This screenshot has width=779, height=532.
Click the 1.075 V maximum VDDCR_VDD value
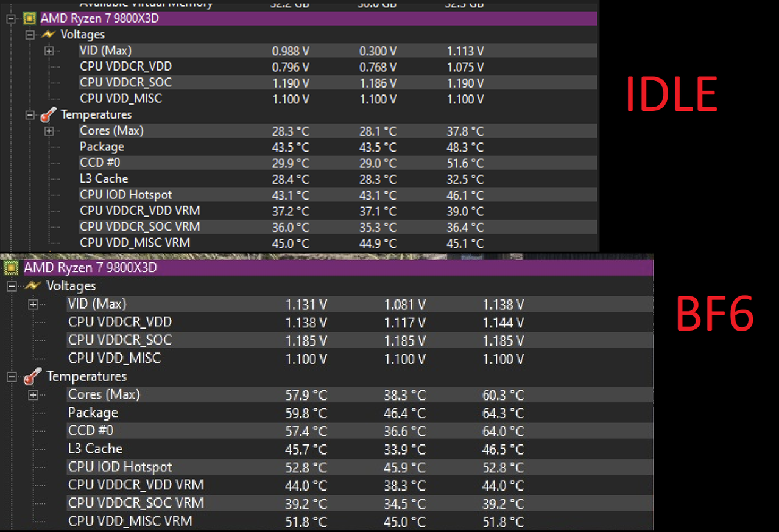click(465, 67)
